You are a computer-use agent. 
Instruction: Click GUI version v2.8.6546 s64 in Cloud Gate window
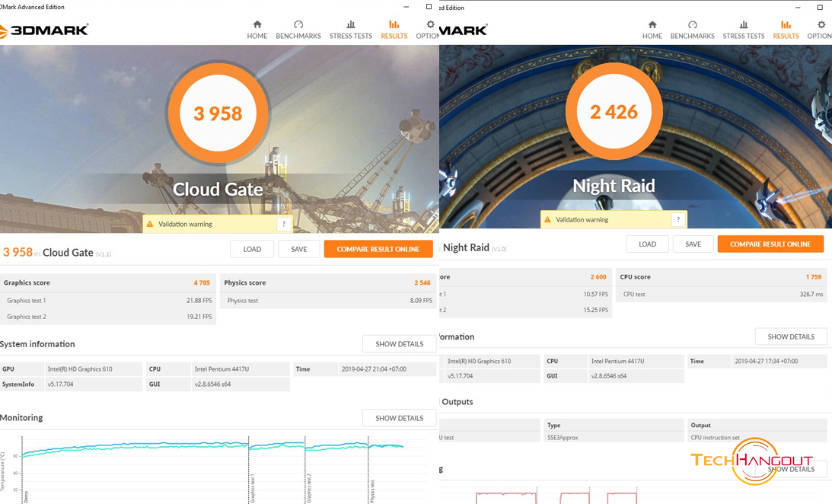(x=213, y=384)
